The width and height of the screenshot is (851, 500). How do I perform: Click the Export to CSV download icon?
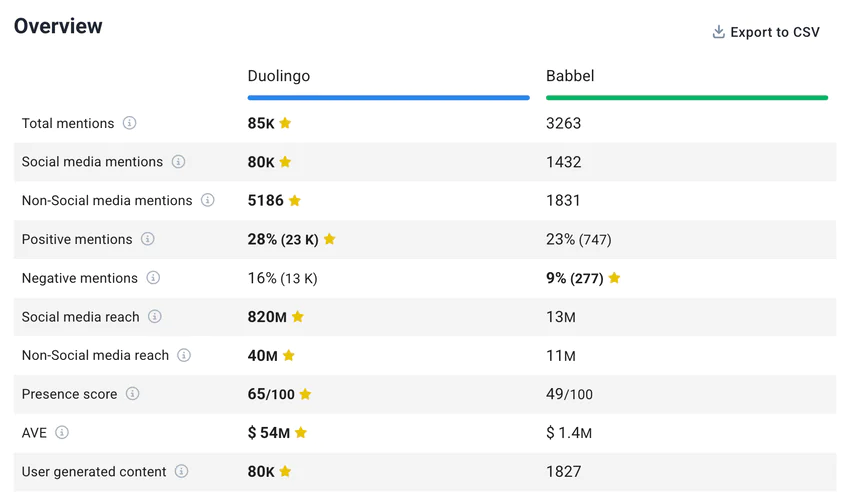tap(718, 32)
